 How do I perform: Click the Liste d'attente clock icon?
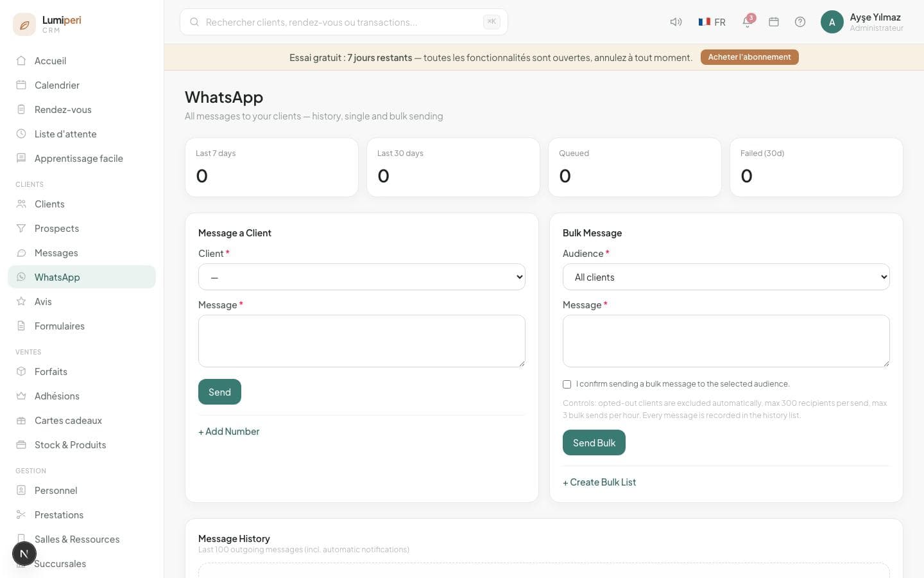pos(21,134)
